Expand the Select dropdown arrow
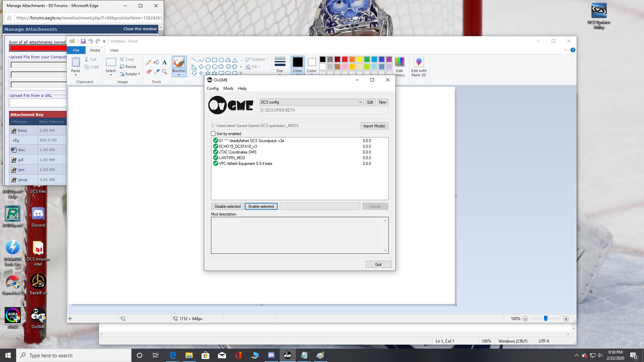 click(x=111, y=75)
